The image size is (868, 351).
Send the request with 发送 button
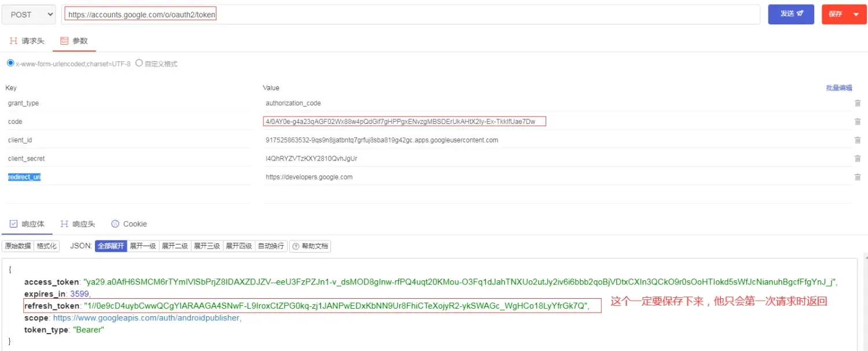click(x=791, y=14)
